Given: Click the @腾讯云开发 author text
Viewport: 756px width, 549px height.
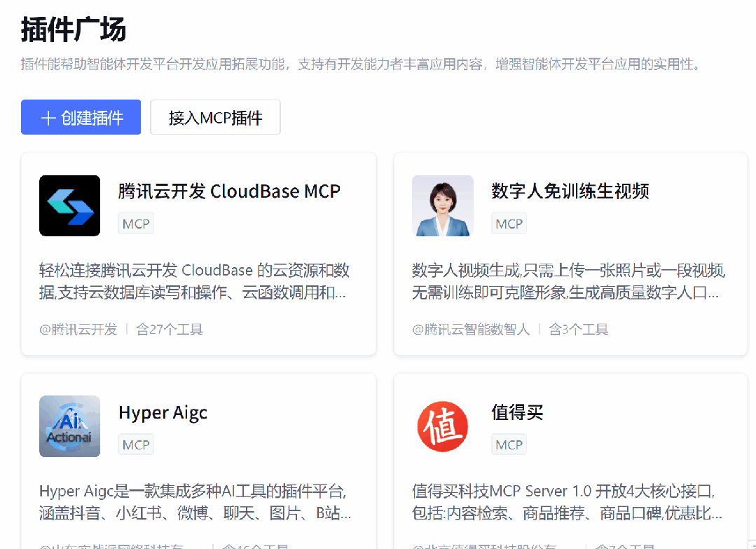Looking at the screenshot, I should [78, 330].
